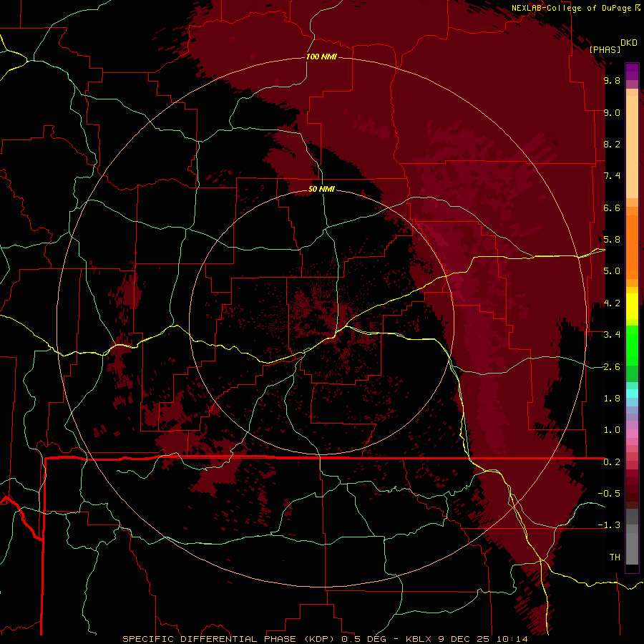
Task: Click the -1.3 scale value
Action: pos(609,525)
